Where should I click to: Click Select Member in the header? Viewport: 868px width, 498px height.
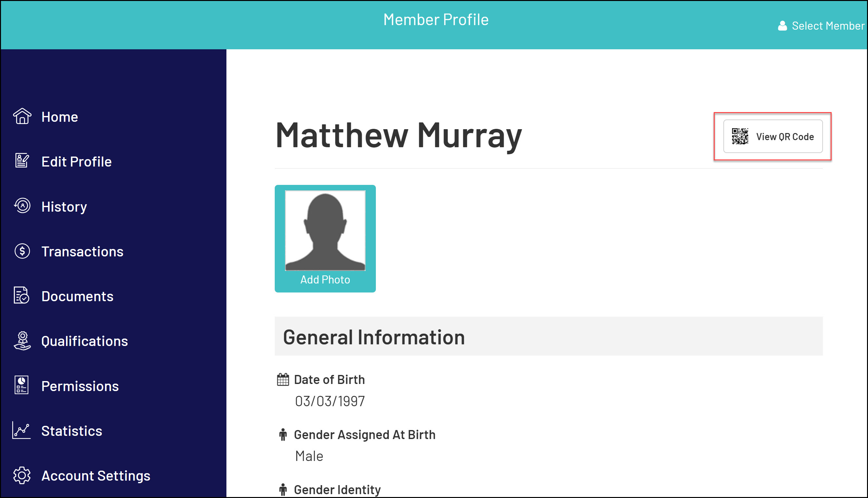[828, 26]
